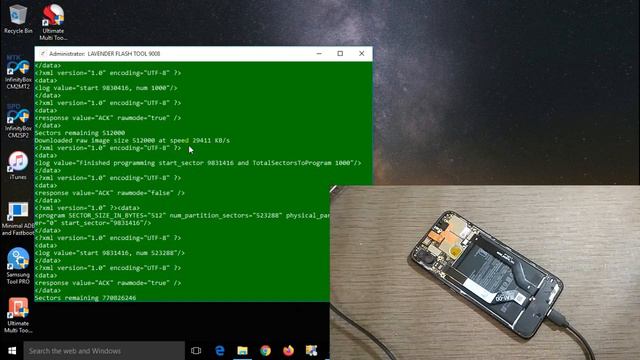The height and width of the screenshot is (360, 640).
Task: Launch InfinityBox CM2MT2 shortcut
Action: coord(18,72)
